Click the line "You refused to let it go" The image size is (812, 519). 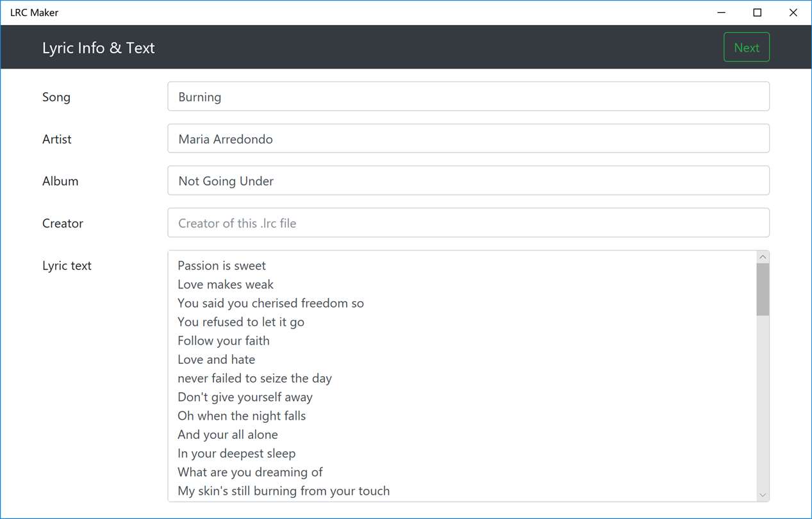click(x=241, y=322)
